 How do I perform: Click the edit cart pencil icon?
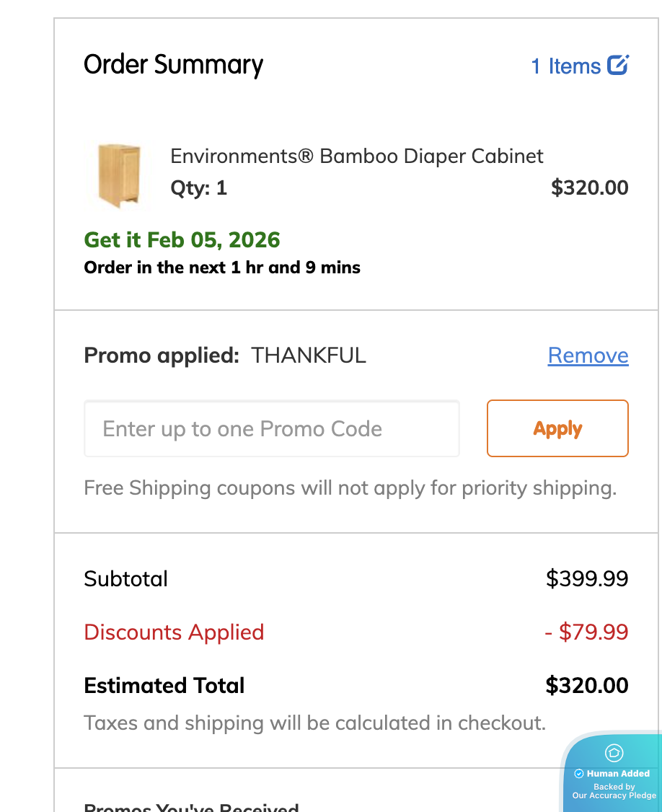pyautogui.click(x=618, y=66)
